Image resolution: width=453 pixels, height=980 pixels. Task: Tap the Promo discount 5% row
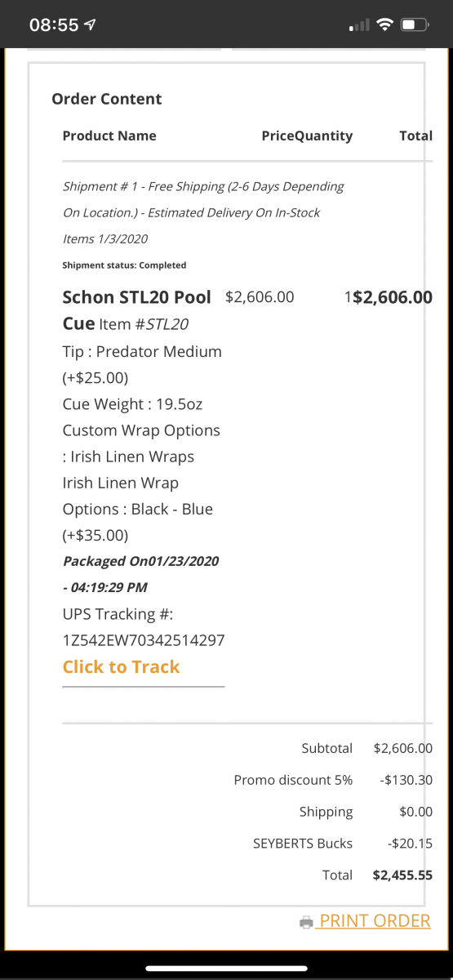333,780
